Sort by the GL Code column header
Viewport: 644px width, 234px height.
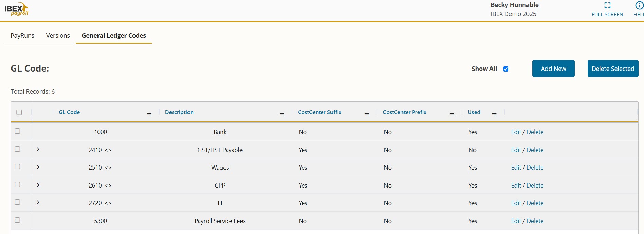[x=69, y=112]
